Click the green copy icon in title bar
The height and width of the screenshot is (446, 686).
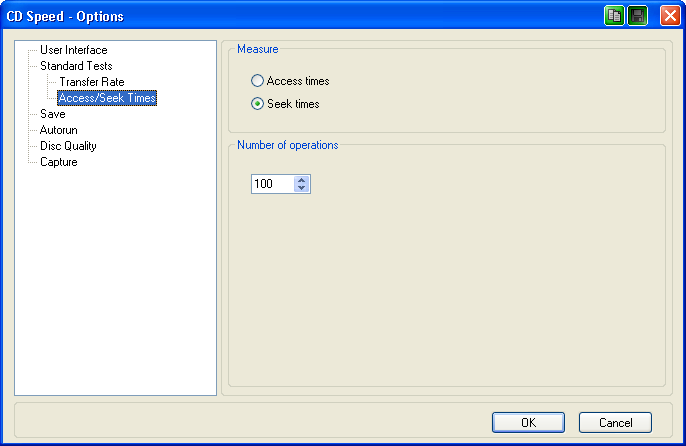[614, 16]
